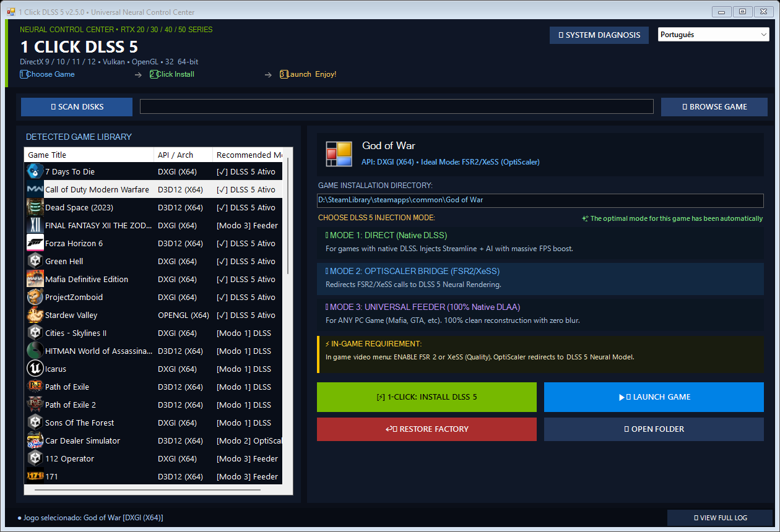Click D3D12 (X64) in Dead Space row

coord(180,208)
